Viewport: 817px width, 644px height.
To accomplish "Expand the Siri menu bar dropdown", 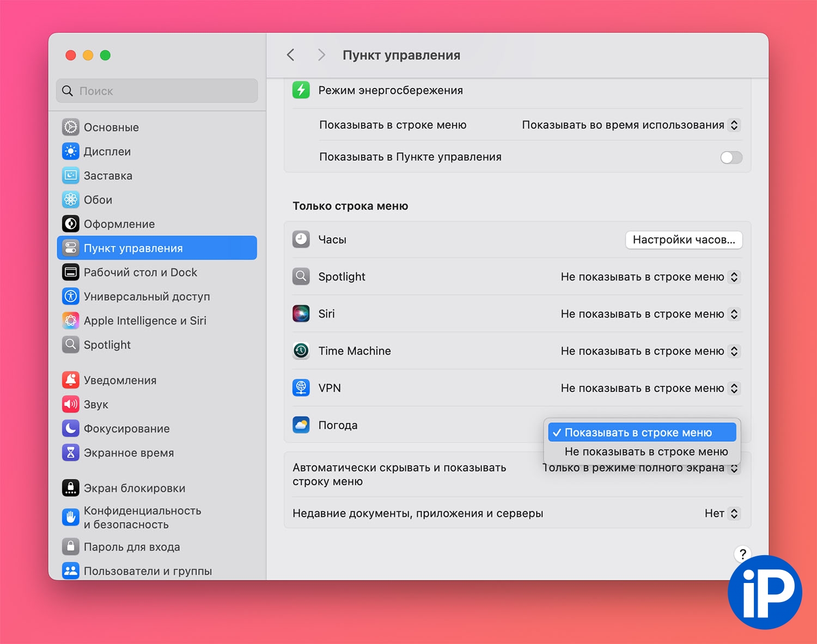I will [650, 314].
